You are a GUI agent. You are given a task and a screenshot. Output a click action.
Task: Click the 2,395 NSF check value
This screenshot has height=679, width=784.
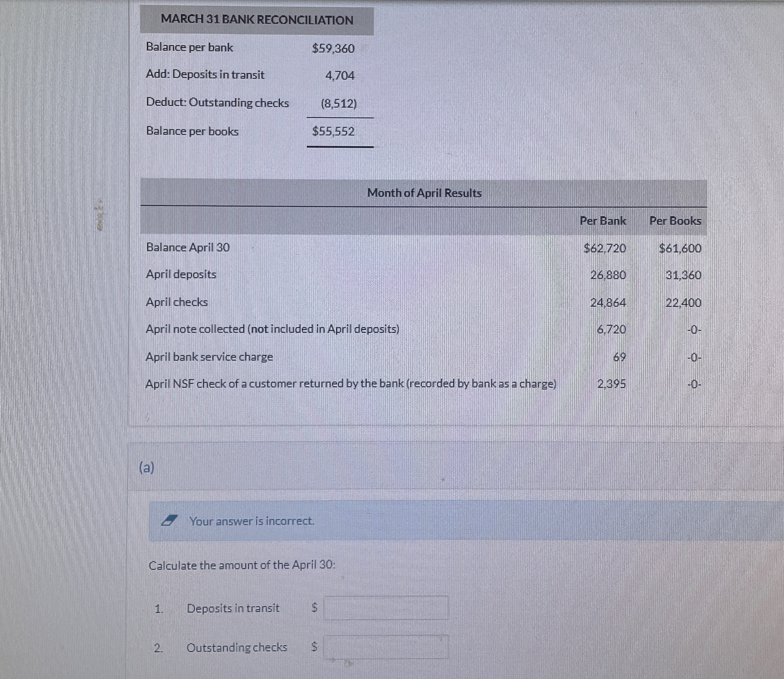click(611, 384)
